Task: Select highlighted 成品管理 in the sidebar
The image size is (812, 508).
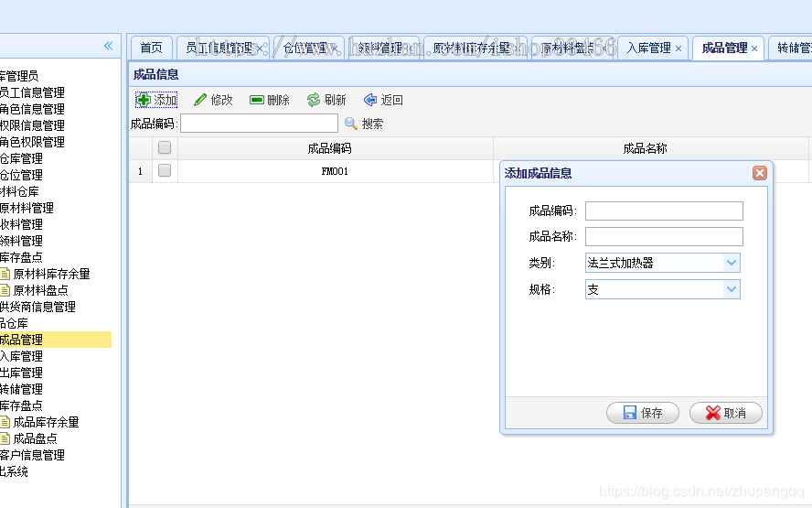Action: coord(56,340)
